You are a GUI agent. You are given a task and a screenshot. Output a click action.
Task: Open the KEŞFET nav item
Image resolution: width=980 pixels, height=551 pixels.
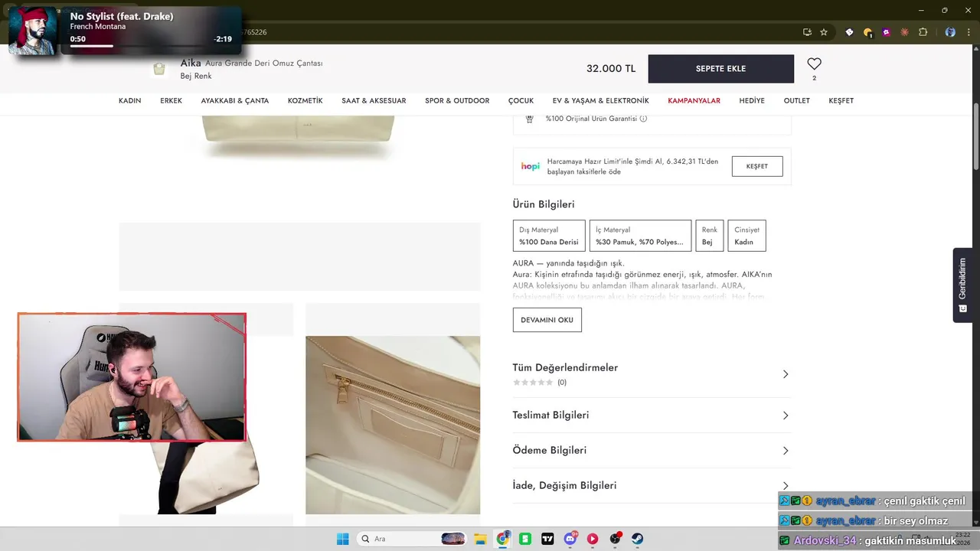pos(841,101)
